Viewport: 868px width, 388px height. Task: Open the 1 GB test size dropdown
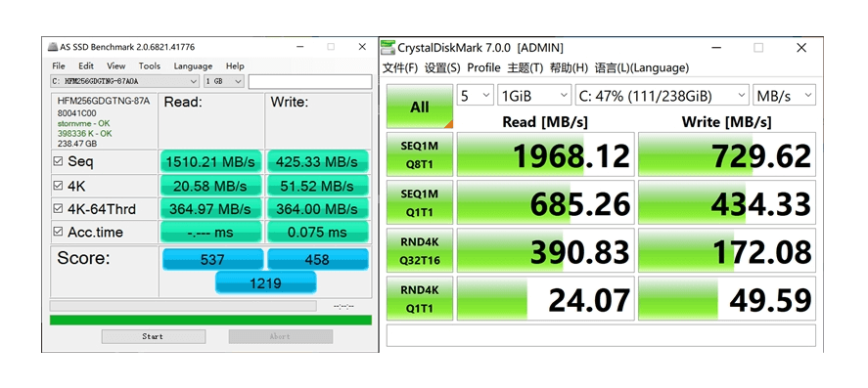click(x=224, y=81)
